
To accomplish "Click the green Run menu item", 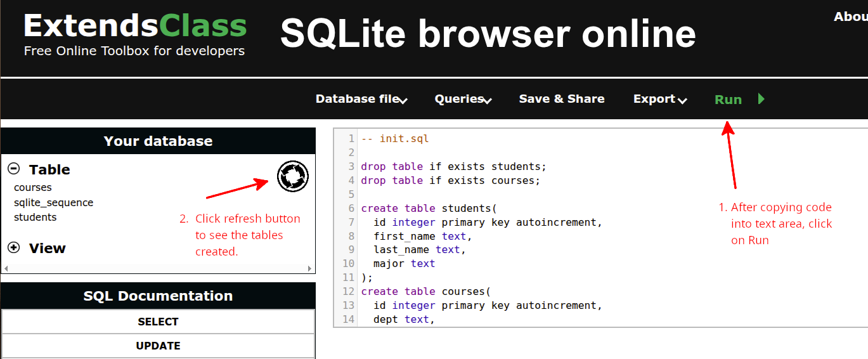I will pyautogui.click(x=728, y=100).
